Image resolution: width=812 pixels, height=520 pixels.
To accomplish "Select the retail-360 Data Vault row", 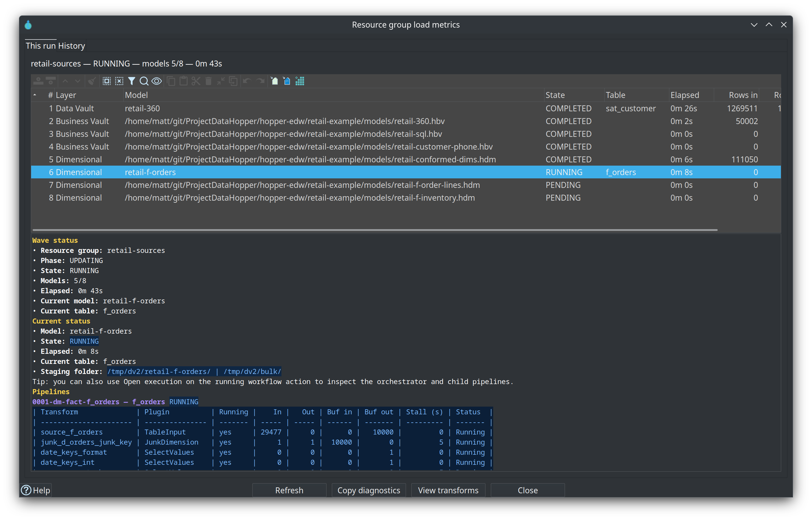I will click(x=406, y=108).
